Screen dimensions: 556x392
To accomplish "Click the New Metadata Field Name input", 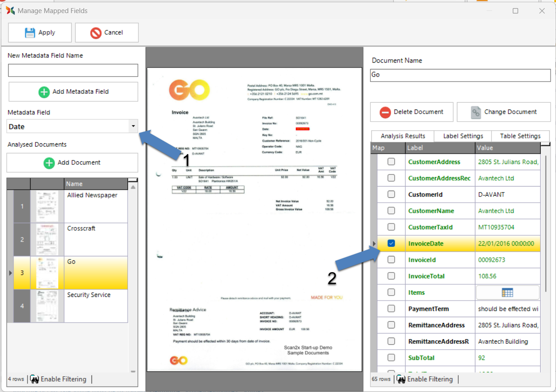I will click(x=73, y=70).
